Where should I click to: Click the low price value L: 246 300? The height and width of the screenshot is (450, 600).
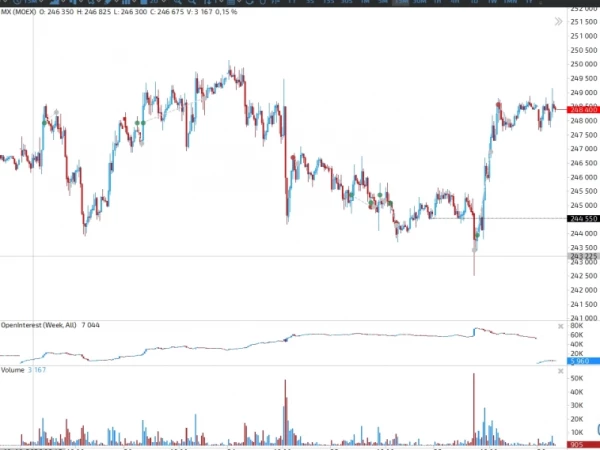tap(130, 12)
